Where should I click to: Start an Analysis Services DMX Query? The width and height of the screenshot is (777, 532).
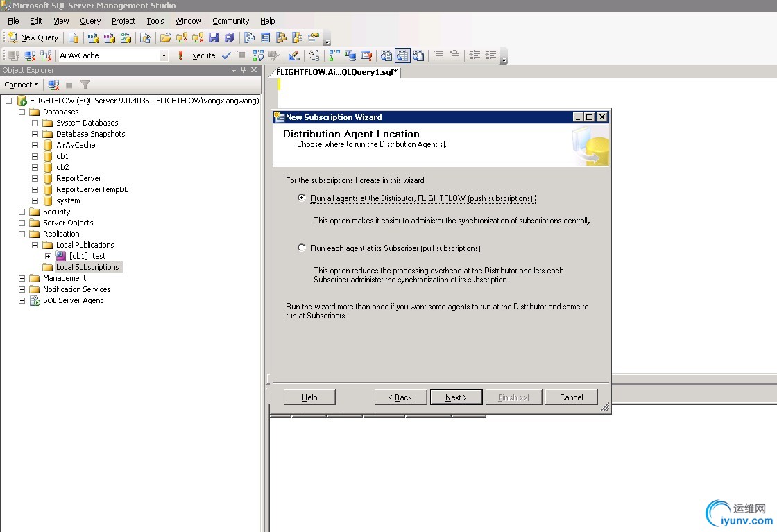(x=110, y=37)
